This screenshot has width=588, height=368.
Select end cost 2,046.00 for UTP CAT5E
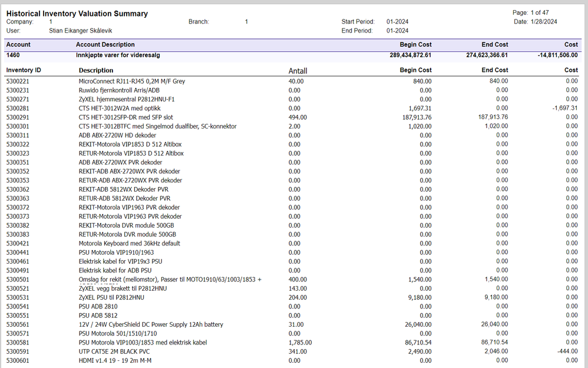[x=496, y=351]
